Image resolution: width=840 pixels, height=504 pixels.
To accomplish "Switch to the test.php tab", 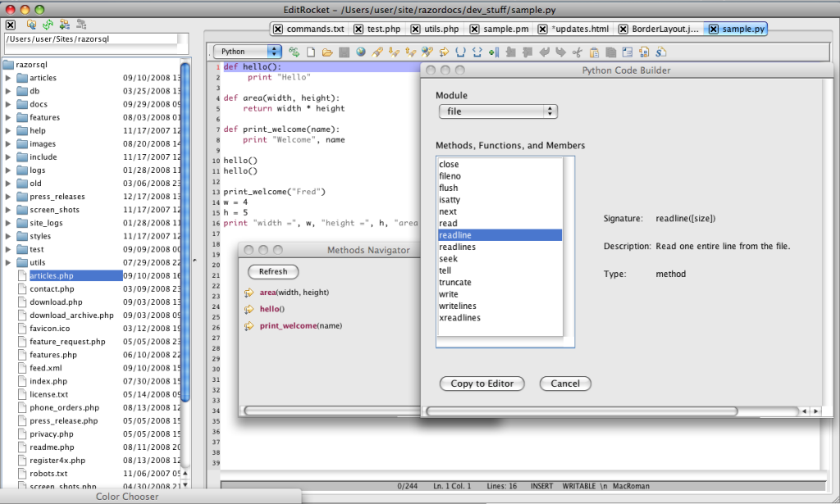I will 384,29.
